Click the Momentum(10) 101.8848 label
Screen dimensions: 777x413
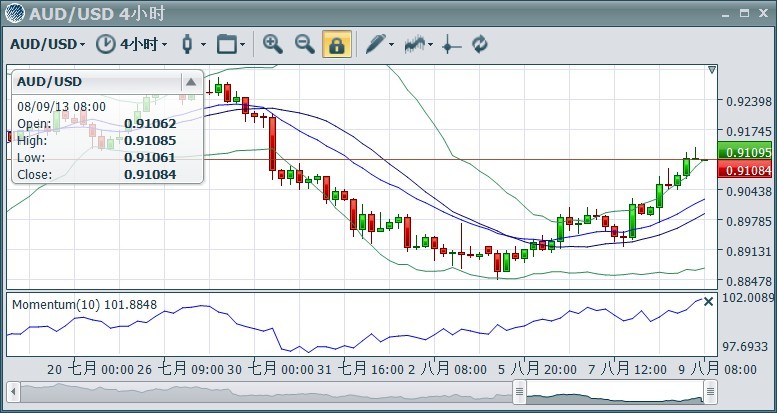click(84, 304)
